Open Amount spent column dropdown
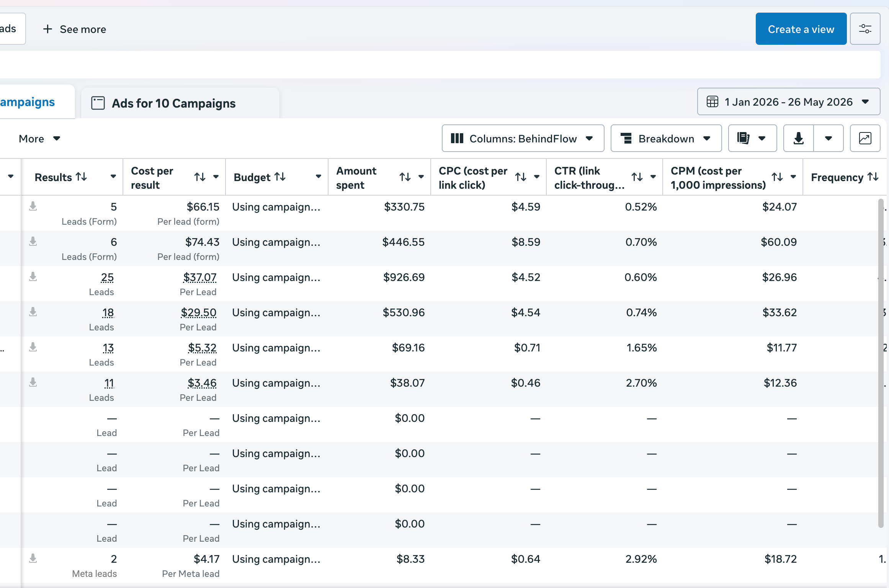Screen dimensions: 889x588 [421, 177]
